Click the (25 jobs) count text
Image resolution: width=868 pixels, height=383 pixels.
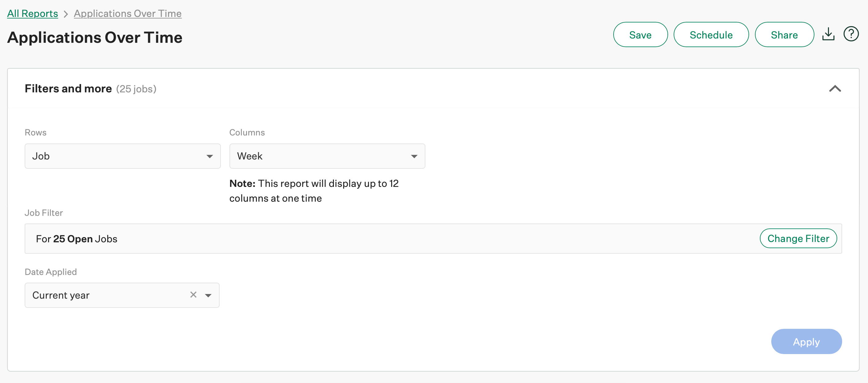click(x=136, y=89)
